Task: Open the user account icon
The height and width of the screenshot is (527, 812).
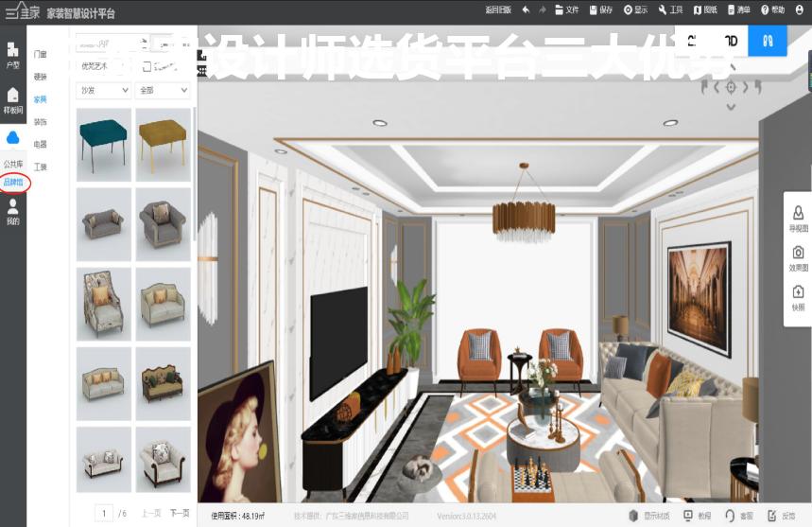Action: pos(799,9)
